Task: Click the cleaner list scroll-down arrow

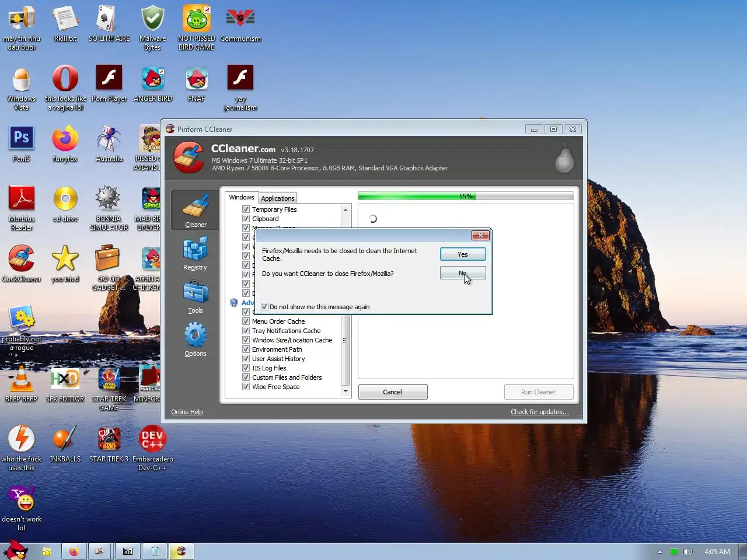Action: pyautogui.click(x=345, y=391)
